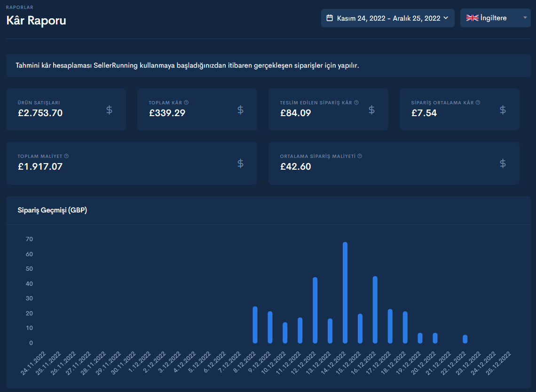
Task: Click help icon beside Teslim Edilen Sipariş Kâr
Action: (x=356, y=102)
